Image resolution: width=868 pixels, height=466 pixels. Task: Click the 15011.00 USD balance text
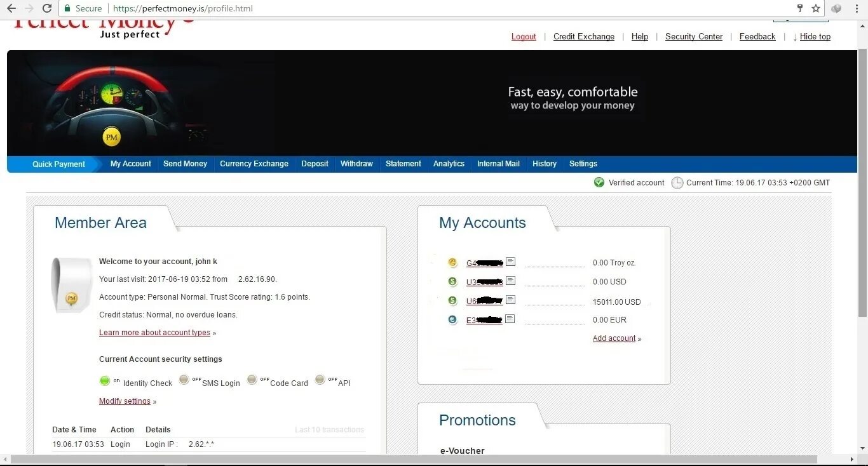coord(616,302)
